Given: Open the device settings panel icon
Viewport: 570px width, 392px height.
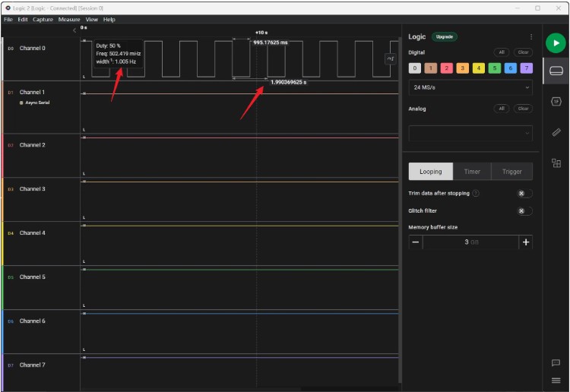Looking at the screenshot, I should (x=556, y=71).
